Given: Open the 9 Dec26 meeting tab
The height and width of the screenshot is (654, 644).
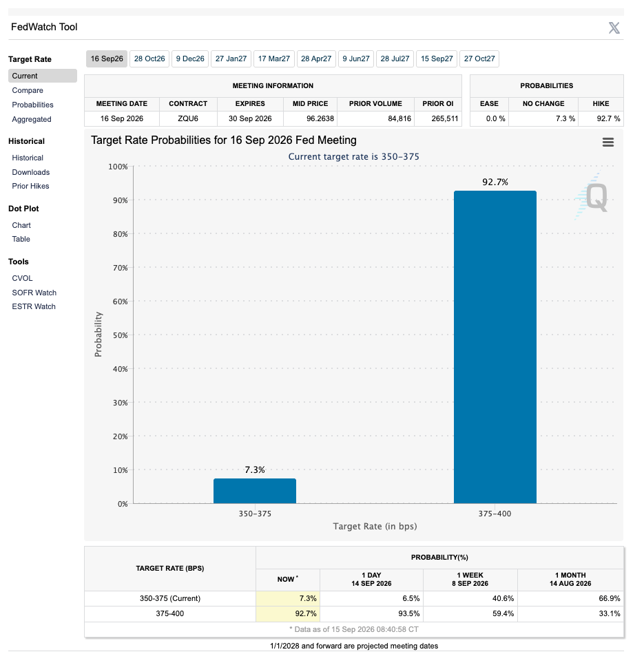Looking at the screenshot, I should pyautogui.click(x=190, y=59).
